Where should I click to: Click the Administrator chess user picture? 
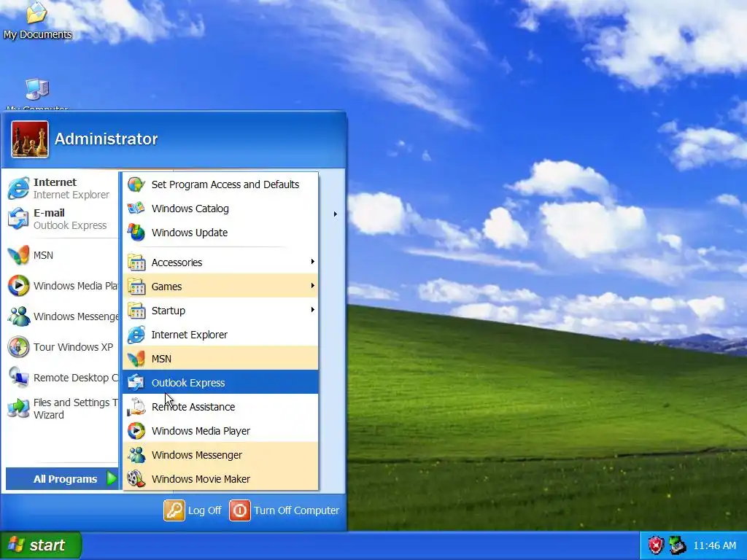click(x=29, y=139)
